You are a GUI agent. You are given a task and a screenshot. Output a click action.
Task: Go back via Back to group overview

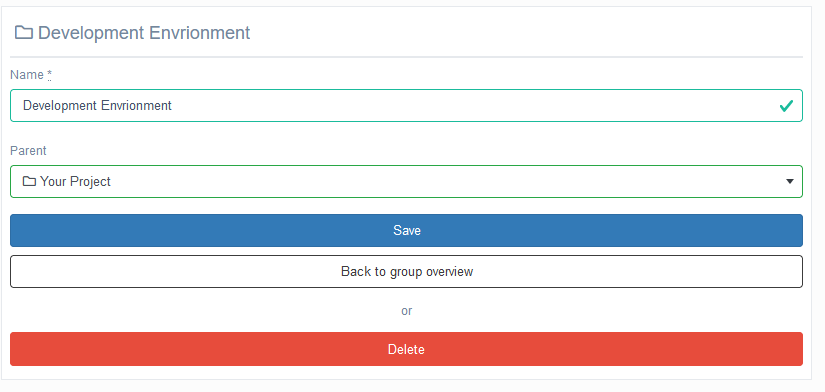coord(406,272)
